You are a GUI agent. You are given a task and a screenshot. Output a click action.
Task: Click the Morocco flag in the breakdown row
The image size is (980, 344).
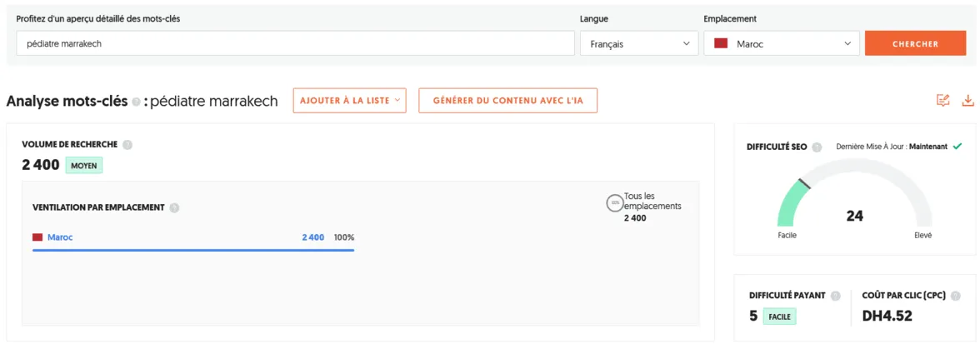[x=37, y=237]
